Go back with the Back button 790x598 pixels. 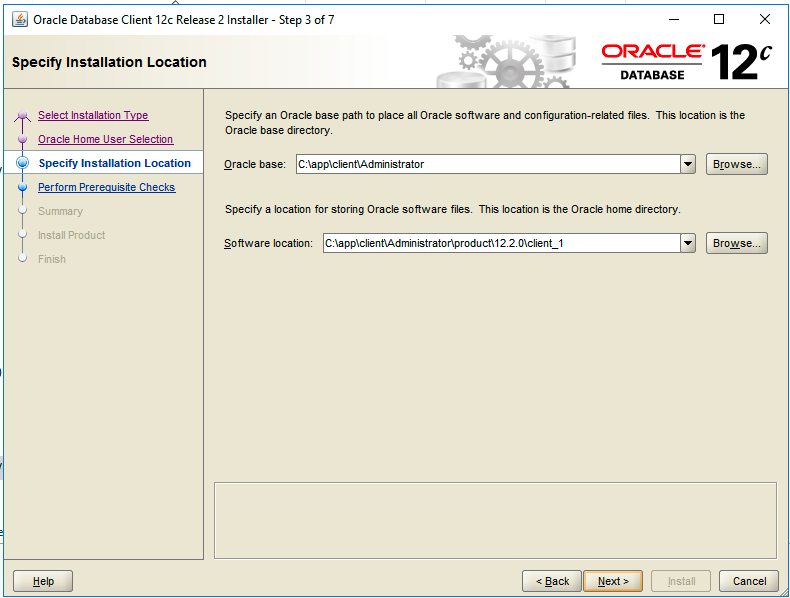552,581
